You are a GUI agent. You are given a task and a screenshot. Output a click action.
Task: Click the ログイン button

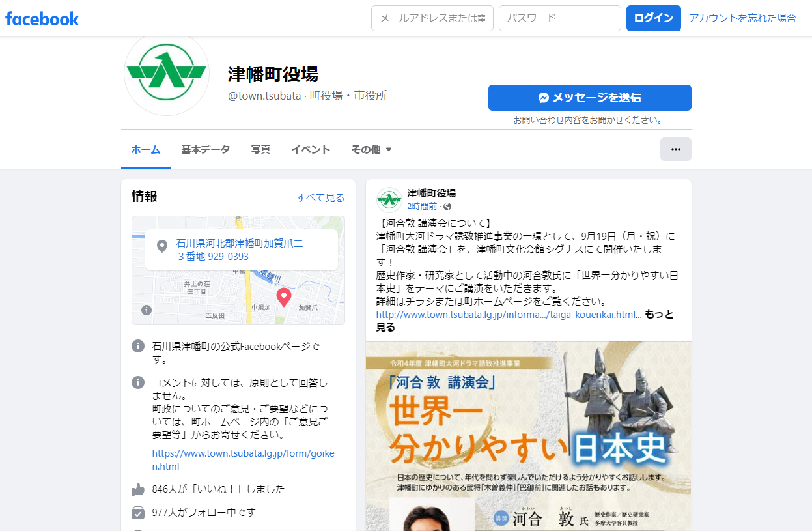coord(654,18)
